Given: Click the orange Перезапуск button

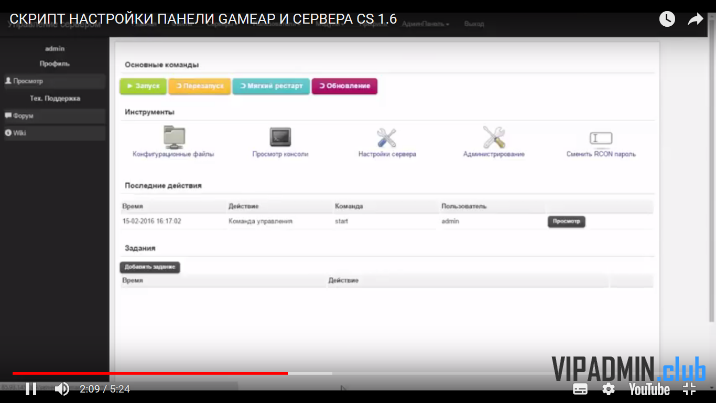Looking at the screenshot, I should coord(200,86).
